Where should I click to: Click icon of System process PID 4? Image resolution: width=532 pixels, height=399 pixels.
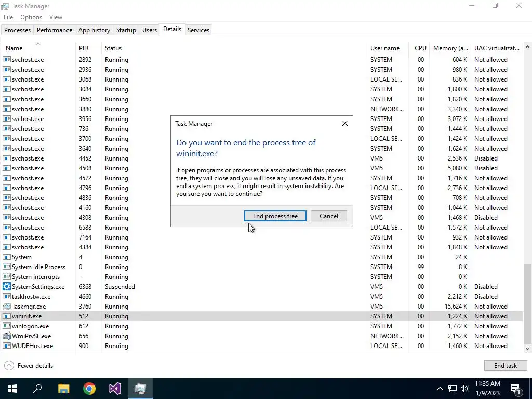pyautogui.click(x=6, y=257)
